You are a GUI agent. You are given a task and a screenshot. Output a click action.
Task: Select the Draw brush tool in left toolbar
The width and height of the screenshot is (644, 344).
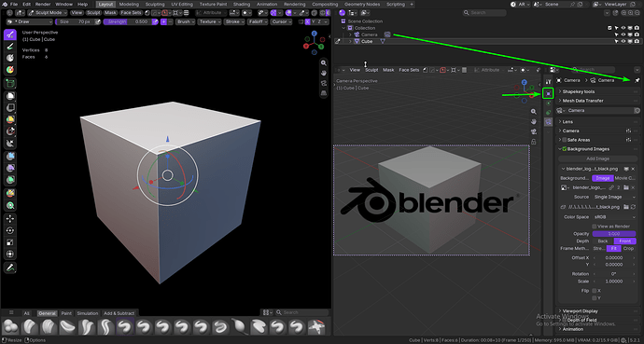tap(10, 34)
